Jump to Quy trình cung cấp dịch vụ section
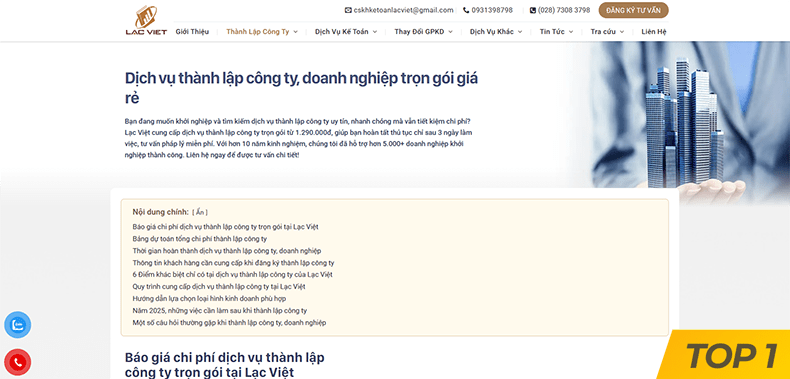Image resolution: width=790 pixels, height=379 pixels. click(219, 287)
